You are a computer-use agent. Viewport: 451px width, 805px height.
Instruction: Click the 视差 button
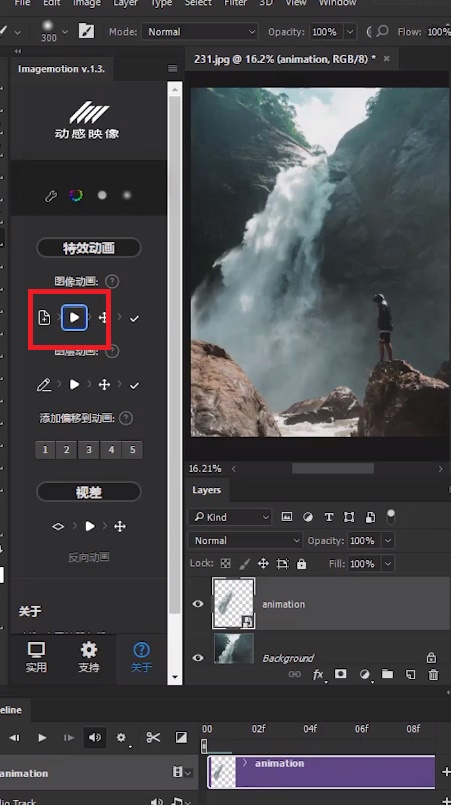click(x=88, y=492)
